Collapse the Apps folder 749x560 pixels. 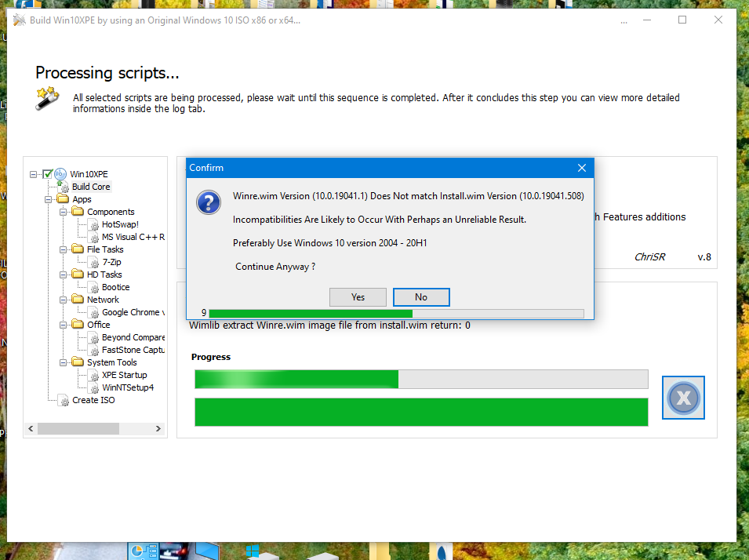click(x=49, y=200)
